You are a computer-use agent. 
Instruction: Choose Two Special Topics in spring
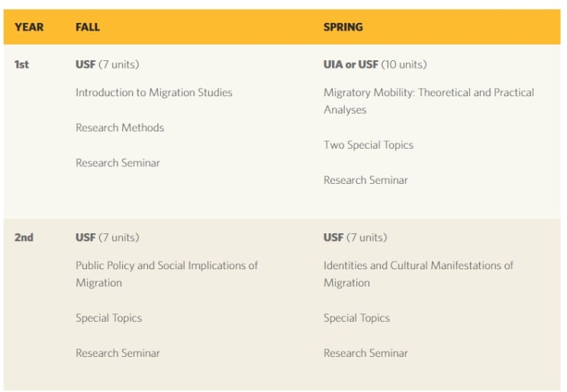369,145
